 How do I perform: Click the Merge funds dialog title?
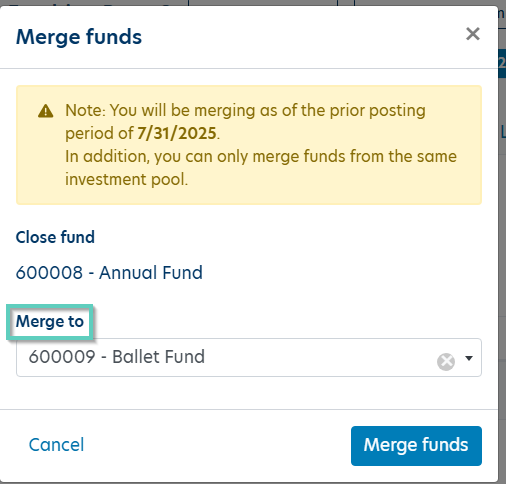click(79, 36)
